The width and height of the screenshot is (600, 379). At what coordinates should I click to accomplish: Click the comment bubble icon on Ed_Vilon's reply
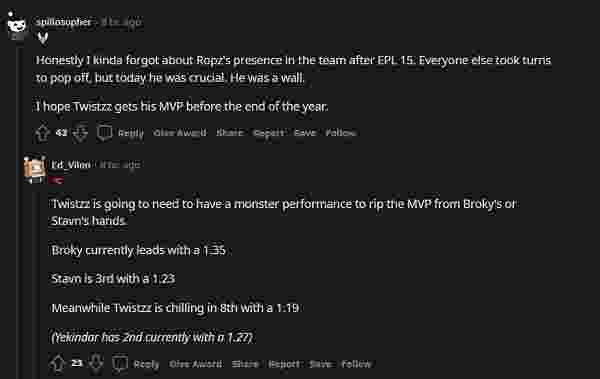(119, 364)
